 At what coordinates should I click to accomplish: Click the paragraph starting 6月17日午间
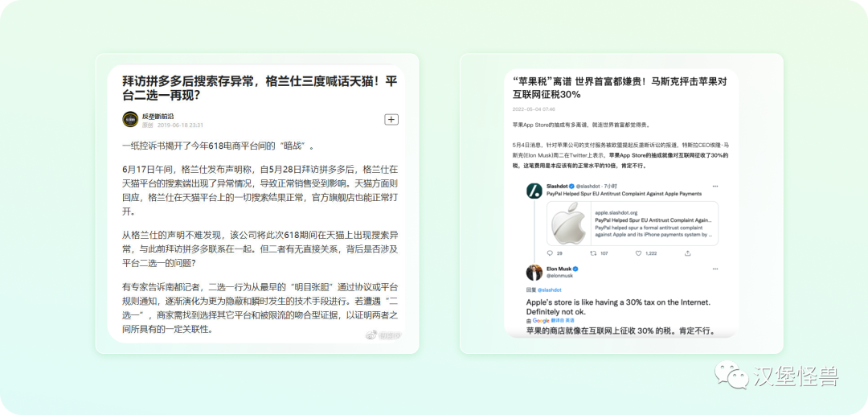260,190
